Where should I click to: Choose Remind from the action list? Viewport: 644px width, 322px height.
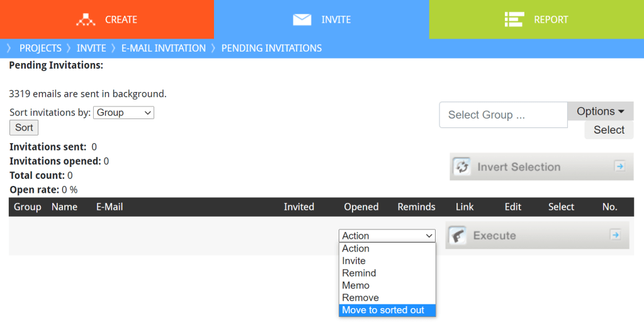coord(359,273)
